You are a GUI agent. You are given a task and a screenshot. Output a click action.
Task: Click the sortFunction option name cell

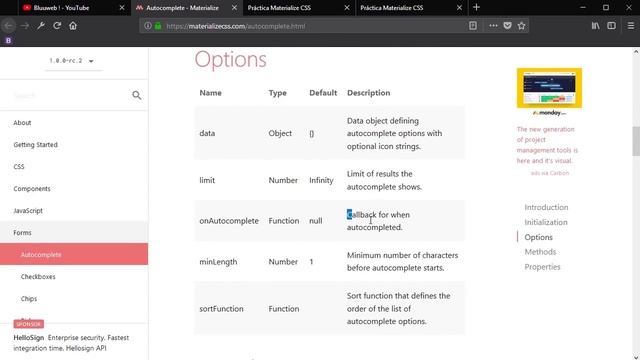pos(221,309)
